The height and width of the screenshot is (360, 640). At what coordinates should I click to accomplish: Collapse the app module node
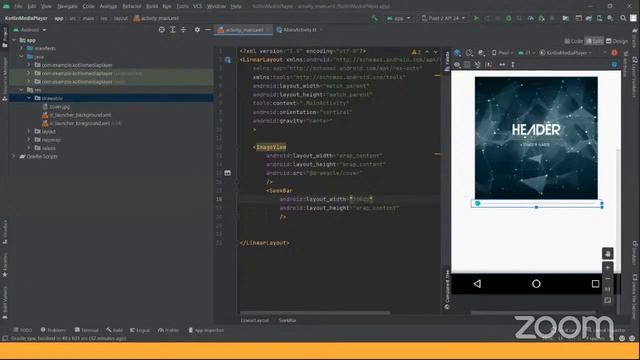14,40
